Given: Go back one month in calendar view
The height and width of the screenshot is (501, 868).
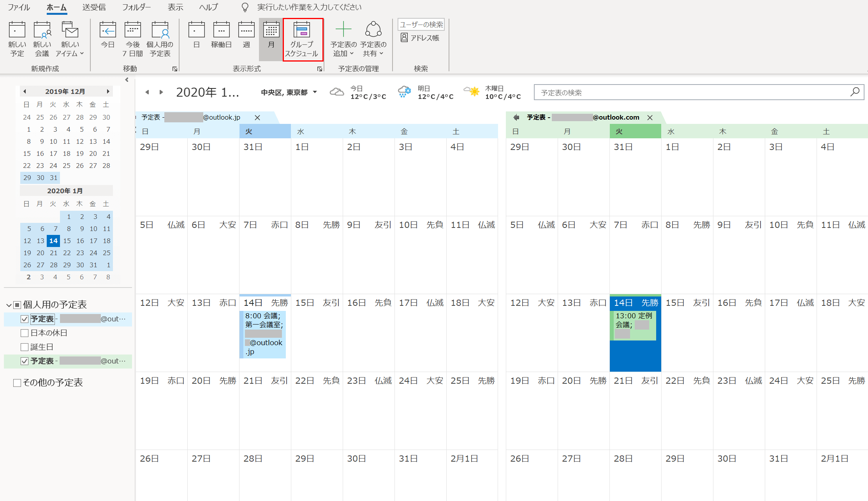Looking at the screenshot, I should [x=147, y=92].
